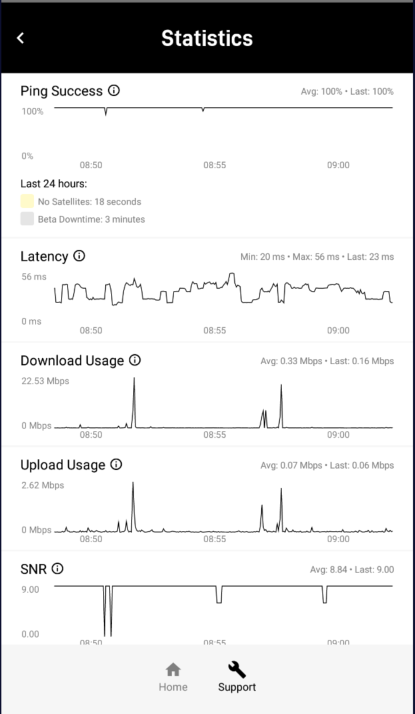415x714 pixels.
Task: Open Latency info icon
Action: 79,256
